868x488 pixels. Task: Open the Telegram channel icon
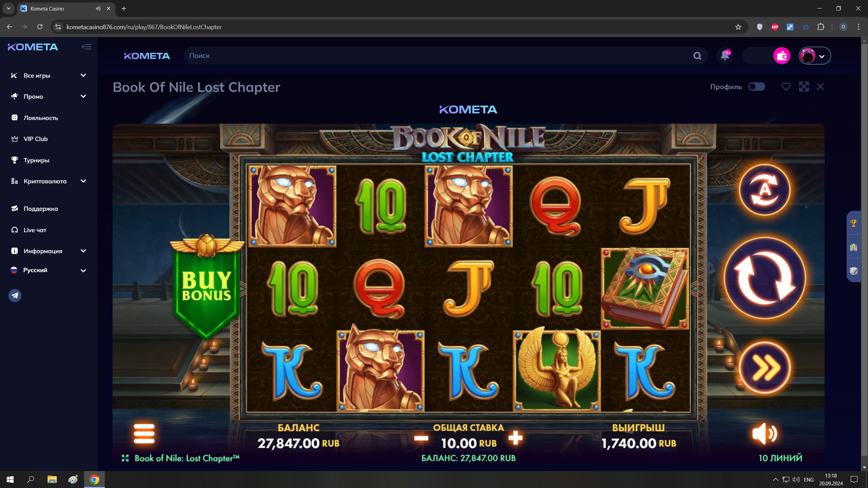pyautogui.click(x=15, y=296)
